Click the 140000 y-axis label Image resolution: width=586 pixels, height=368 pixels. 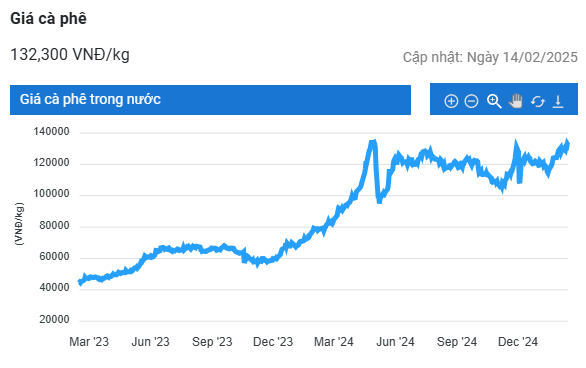click(51, 132)
